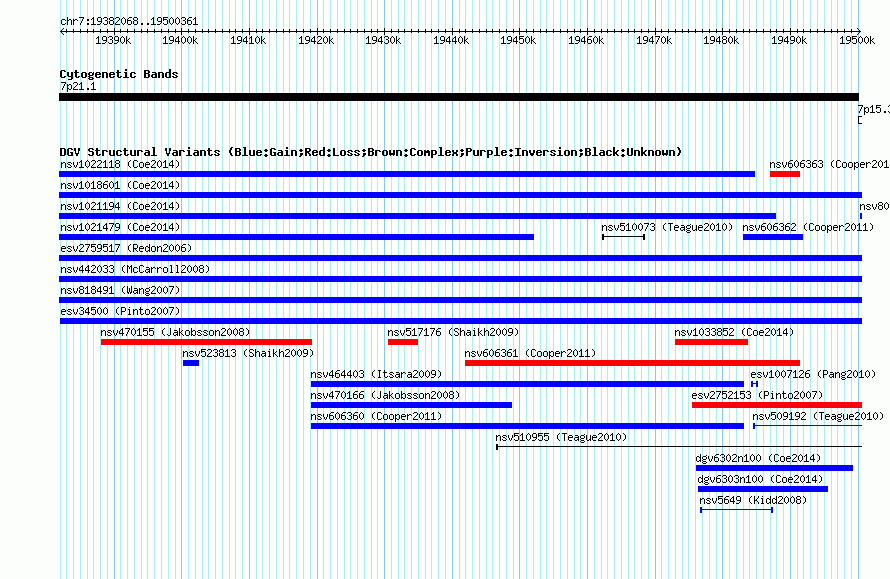Select the nsv509192 (Teague2010) thin blue line
Viewport: 890px width, 579px height.
808,426
